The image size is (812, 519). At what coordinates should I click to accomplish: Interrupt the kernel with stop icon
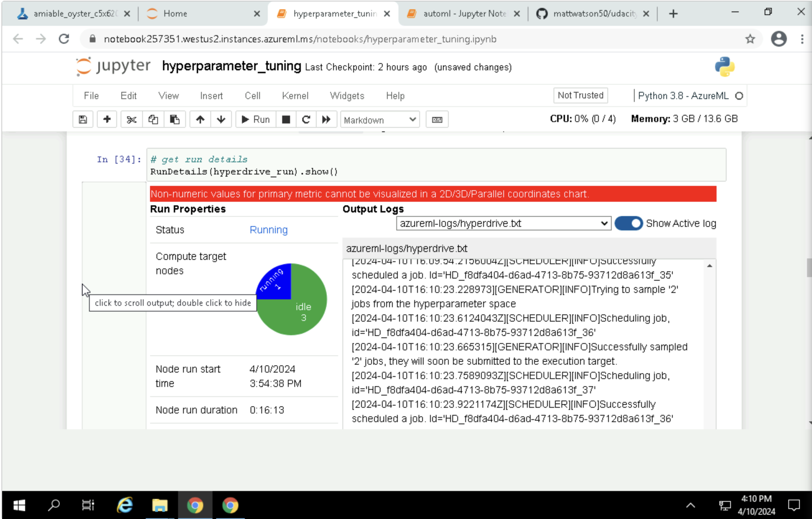coord(286,120)
